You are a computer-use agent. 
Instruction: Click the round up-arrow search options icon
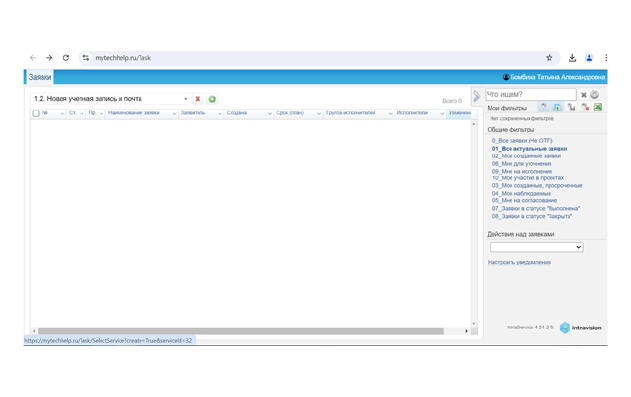tap(594, 95)
